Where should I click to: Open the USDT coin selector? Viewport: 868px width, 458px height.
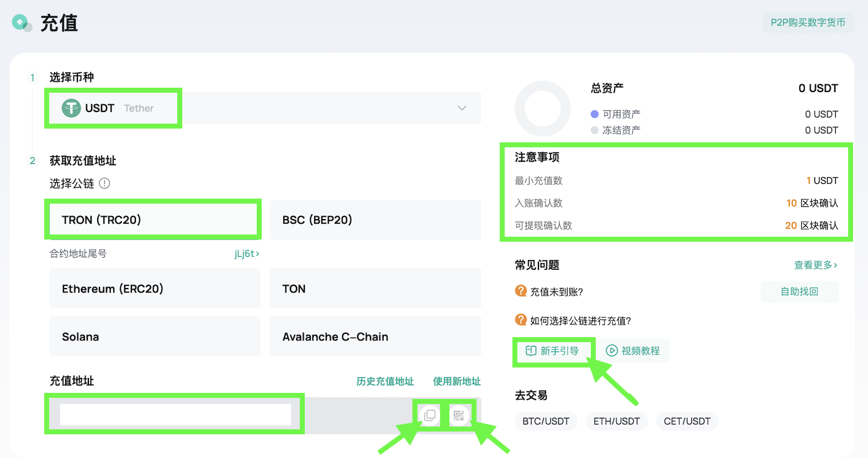[265, 108]
